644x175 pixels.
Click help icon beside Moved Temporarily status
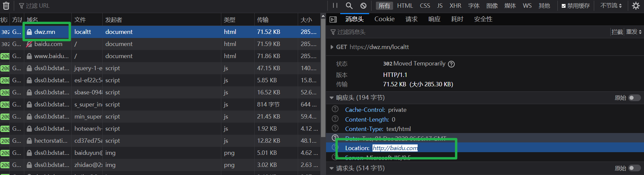[451, 64]
